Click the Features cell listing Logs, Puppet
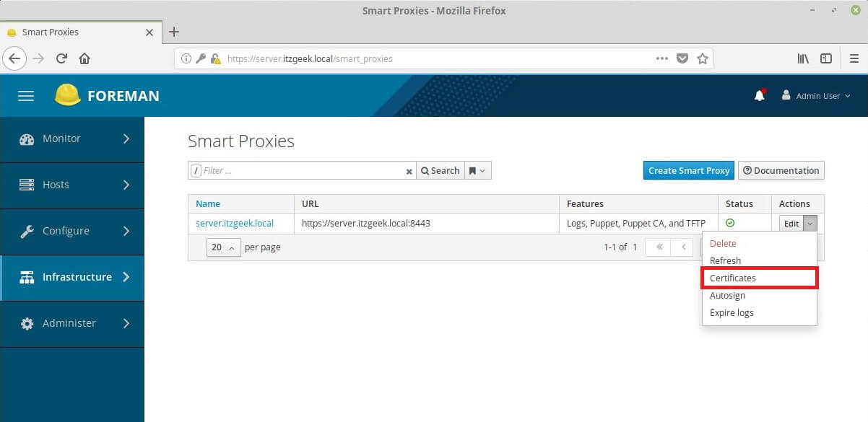The image size is (868, 422). 638,224
